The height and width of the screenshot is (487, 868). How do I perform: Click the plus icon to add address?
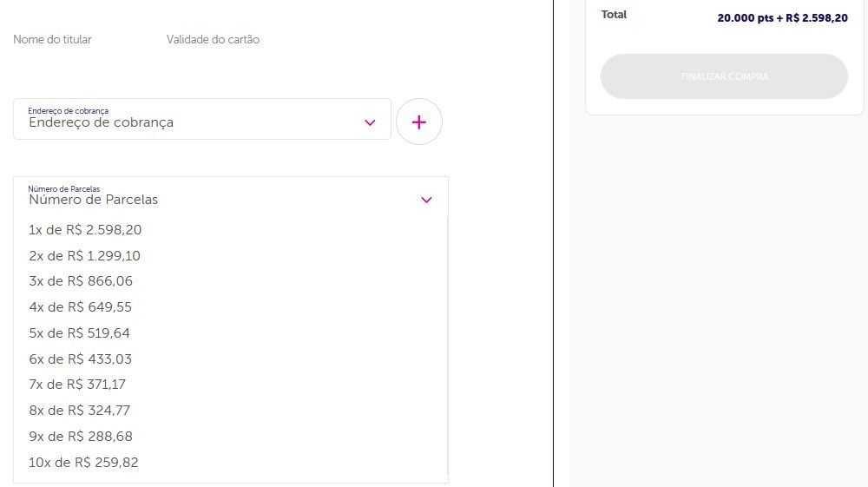(x=419, y=122)
